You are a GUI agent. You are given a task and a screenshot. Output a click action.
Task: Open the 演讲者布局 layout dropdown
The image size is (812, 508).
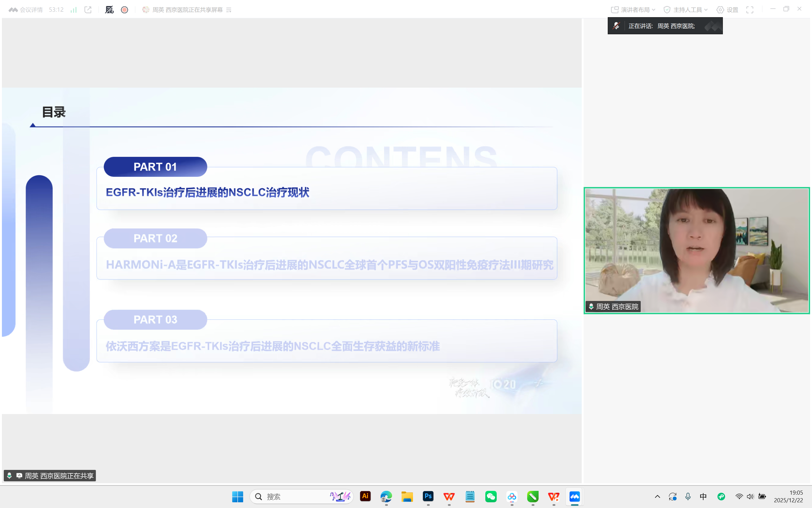pyautogui.click(x=633, y=10)
